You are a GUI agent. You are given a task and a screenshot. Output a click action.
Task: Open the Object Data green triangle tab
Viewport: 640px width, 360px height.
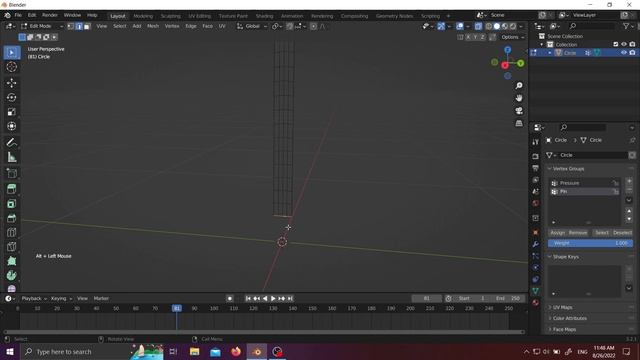pos(536,291)
